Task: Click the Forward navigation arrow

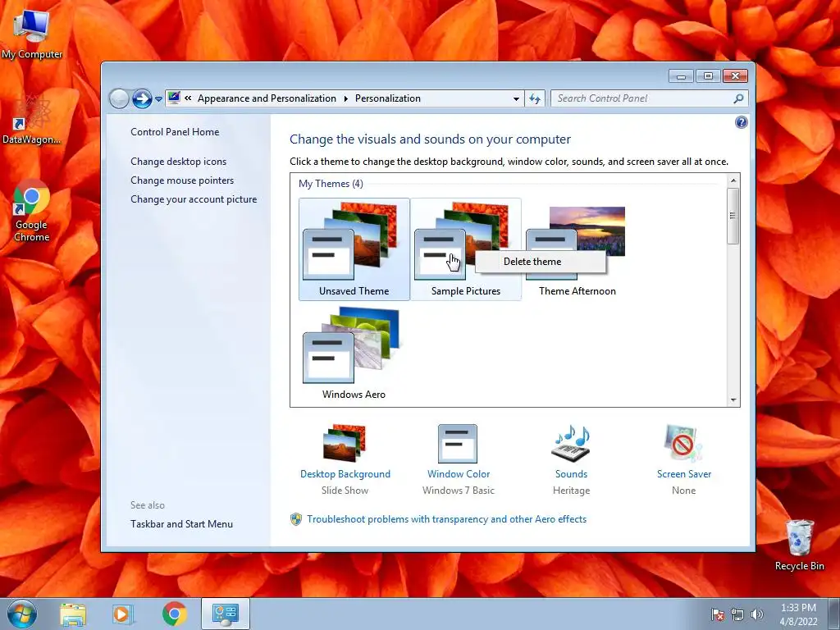Action: coord(142,98)
